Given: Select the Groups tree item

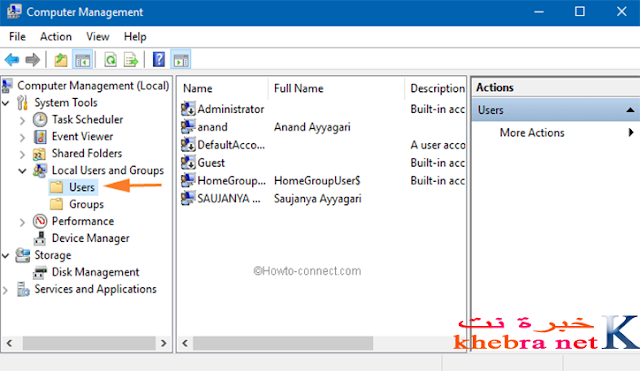Looking at the screenshot, I should click(x=86, y=204).
